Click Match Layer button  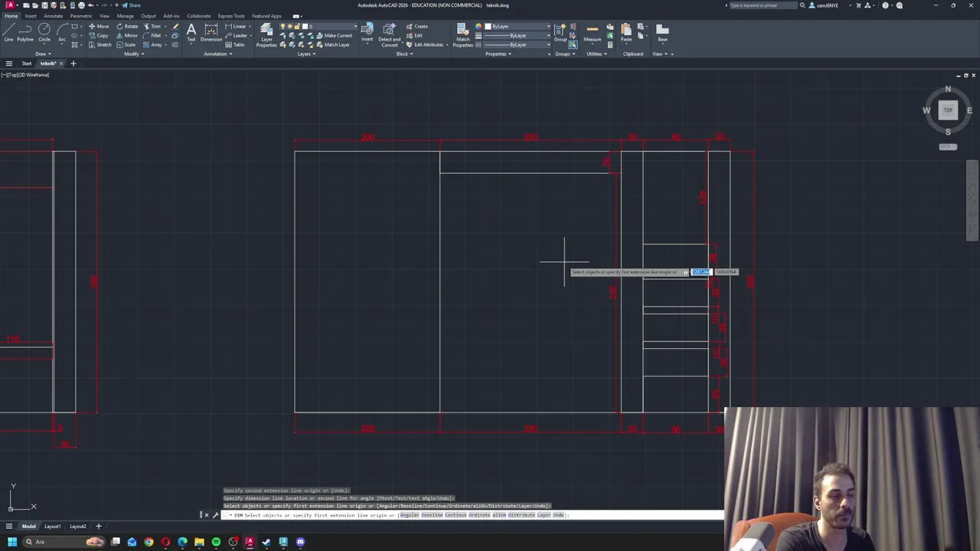click(333, 44)
